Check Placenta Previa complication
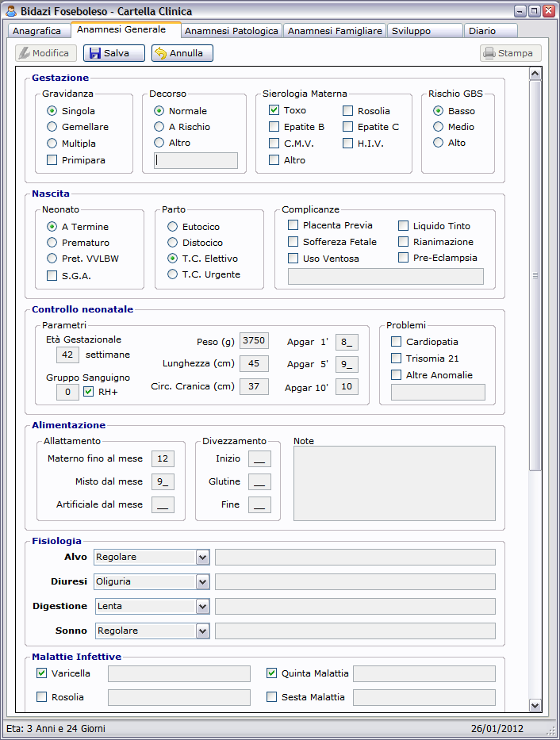Image resolution: width=560 pixels, height=740 pixels. (x=293, y=225)
